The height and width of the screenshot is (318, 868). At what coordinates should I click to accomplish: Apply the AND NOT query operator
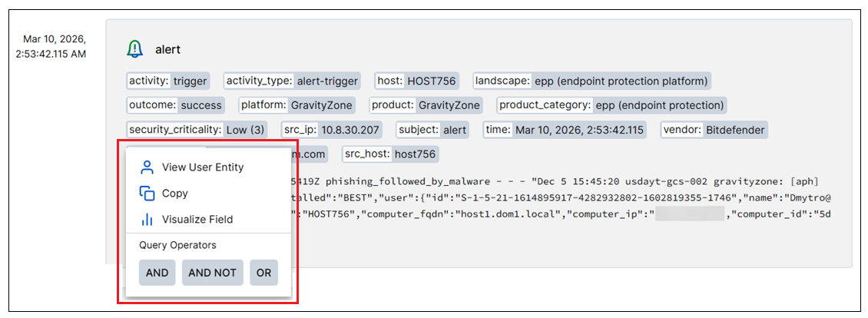coord(213,273)
